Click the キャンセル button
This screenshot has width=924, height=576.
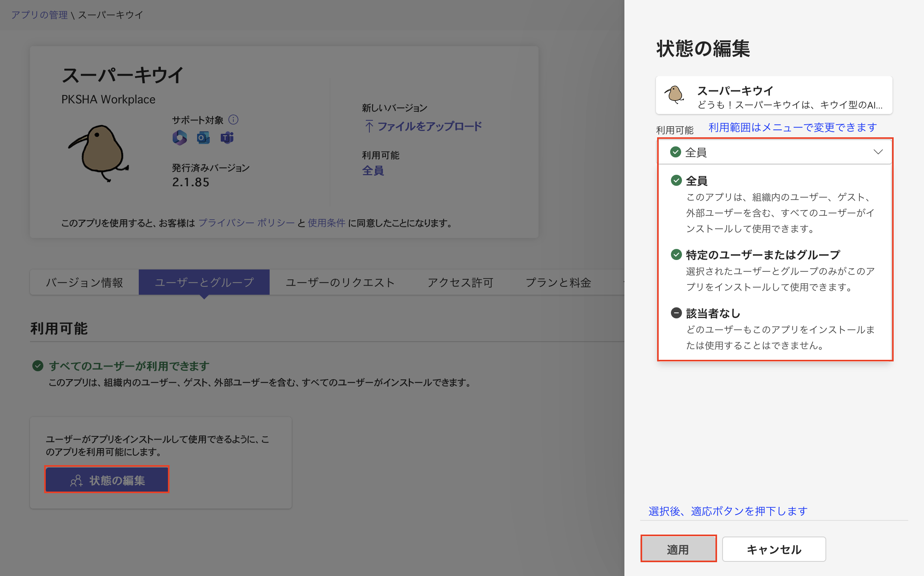(x=774, y=549)
